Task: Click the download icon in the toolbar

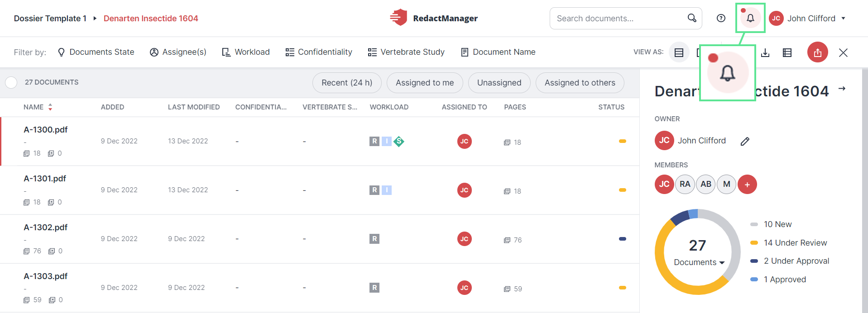Action: (x=765, y=53)
